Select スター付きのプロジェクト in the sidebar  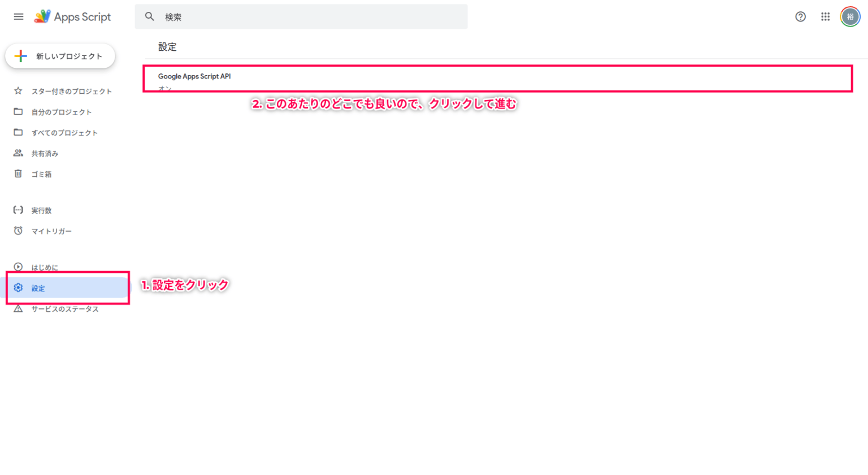70,91
